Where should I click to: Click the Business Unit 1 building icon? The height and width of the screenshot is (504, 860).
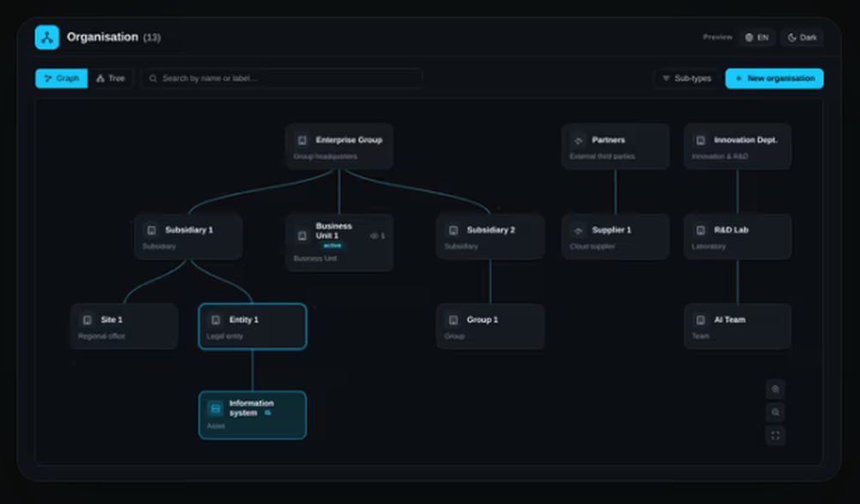click(302, 236)
